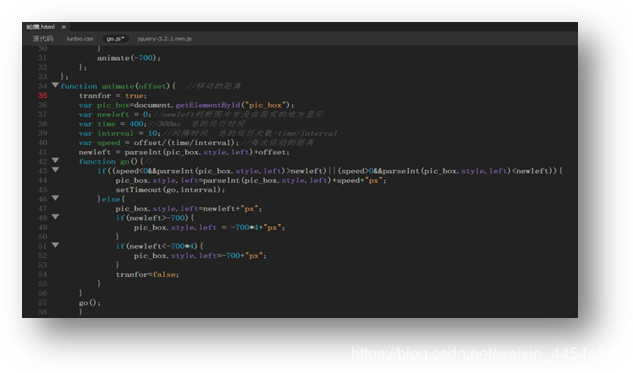Click 'var newleft = 0;' on line 37
Screen dimensions: 633x373
point(115,115)
